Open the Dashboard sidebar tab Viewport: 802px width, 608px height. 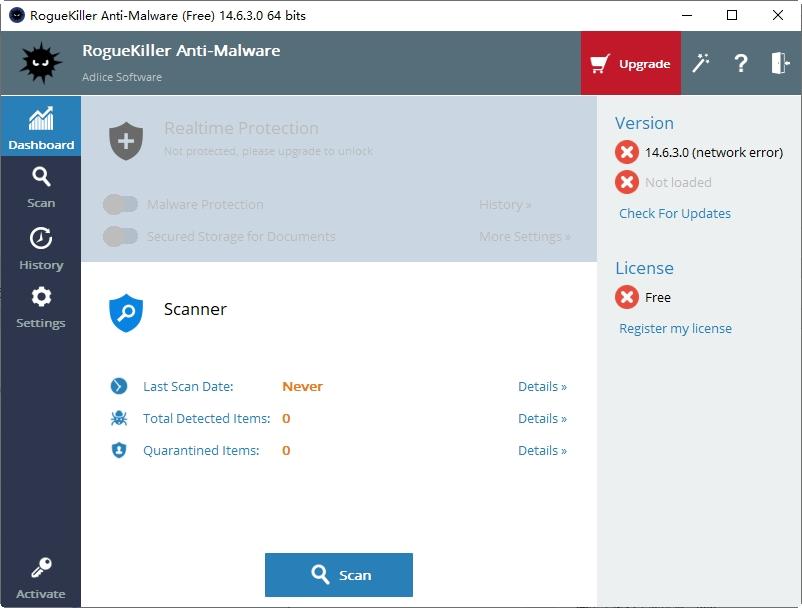pos(40,126)
